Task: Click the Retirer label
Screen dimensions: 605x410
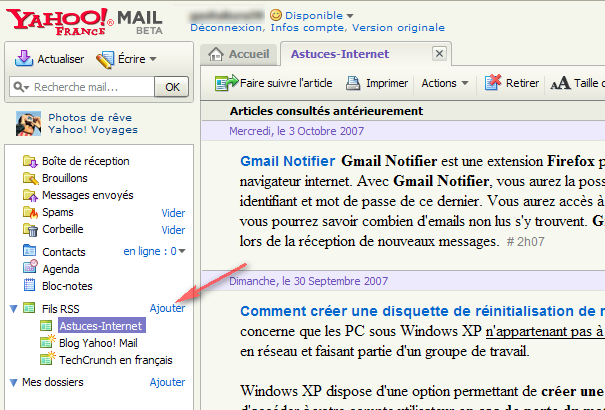Action: [522, 83]
